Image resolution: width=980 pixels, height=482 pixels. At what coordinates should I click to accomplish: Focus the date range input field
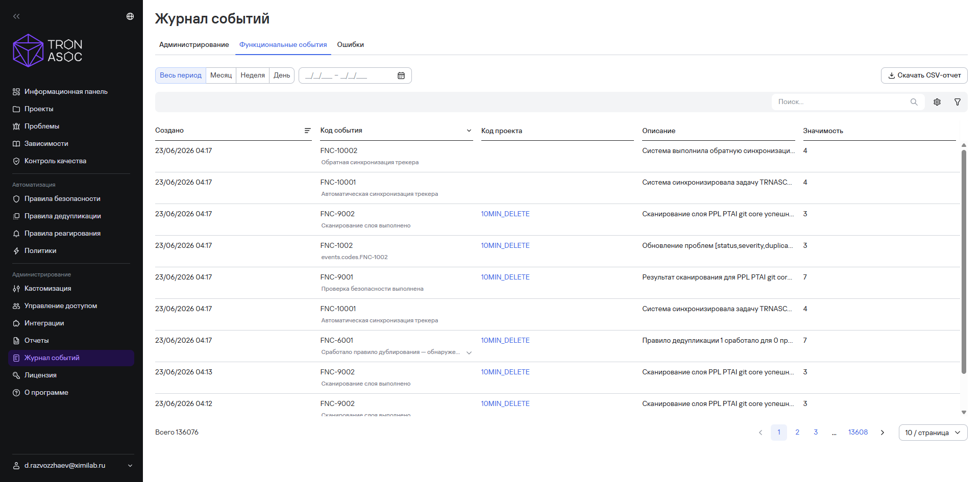point(355,75)
